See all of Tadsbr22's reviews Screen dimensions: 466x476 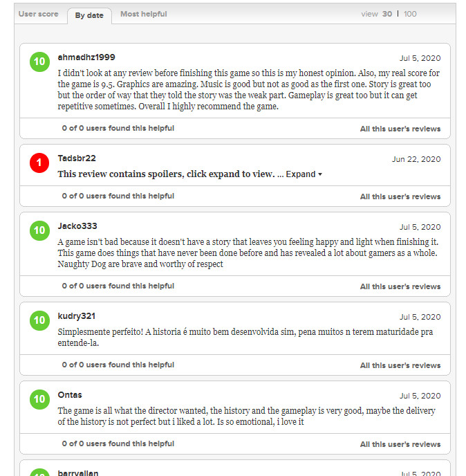coord(400,196)
